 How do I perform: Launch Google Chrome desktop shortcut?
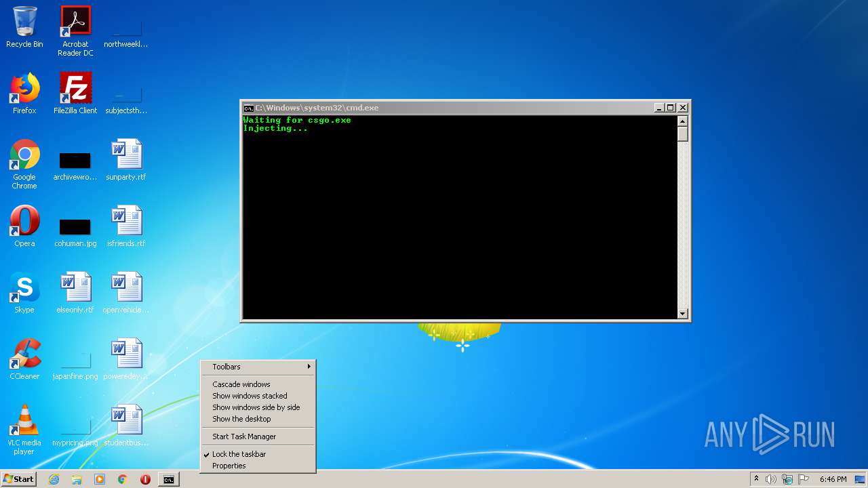pyautogui.click(x=24, y=164)
